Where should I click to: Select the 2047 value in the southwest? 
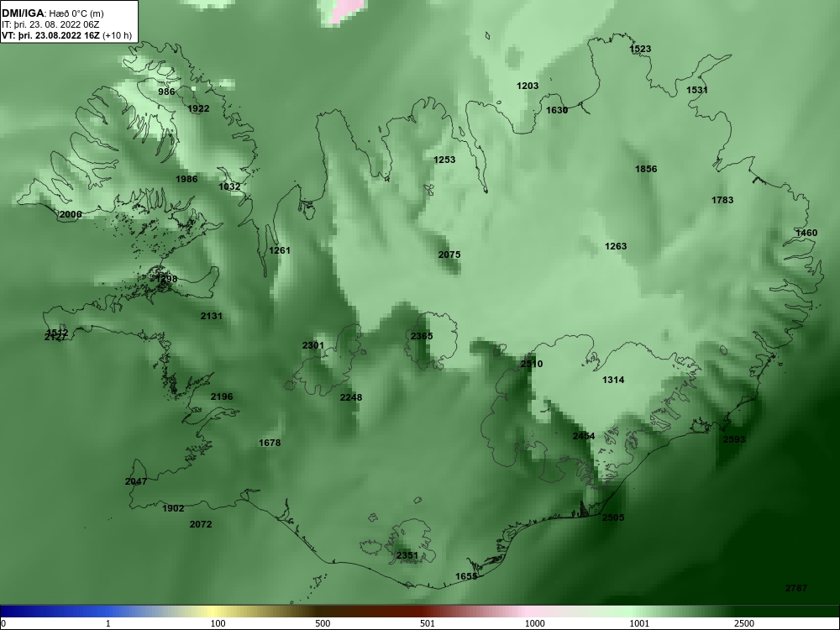[136, 481]
